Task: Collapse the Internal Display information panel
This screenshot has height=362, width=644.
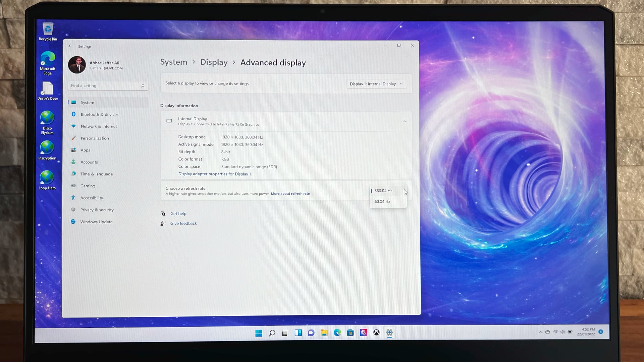Action: pyautogui.click(x=405, y=121)
